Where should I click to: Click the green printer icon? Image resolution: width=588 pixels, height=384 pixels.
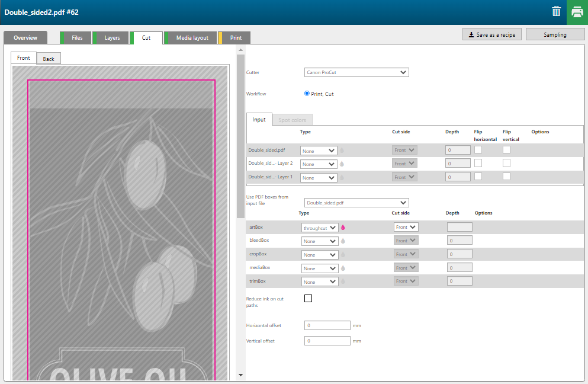tap(577, 12)
